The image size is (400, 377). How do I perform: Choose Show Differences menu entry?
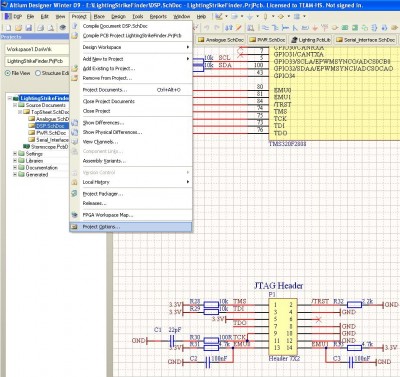[x=131, y=123]
